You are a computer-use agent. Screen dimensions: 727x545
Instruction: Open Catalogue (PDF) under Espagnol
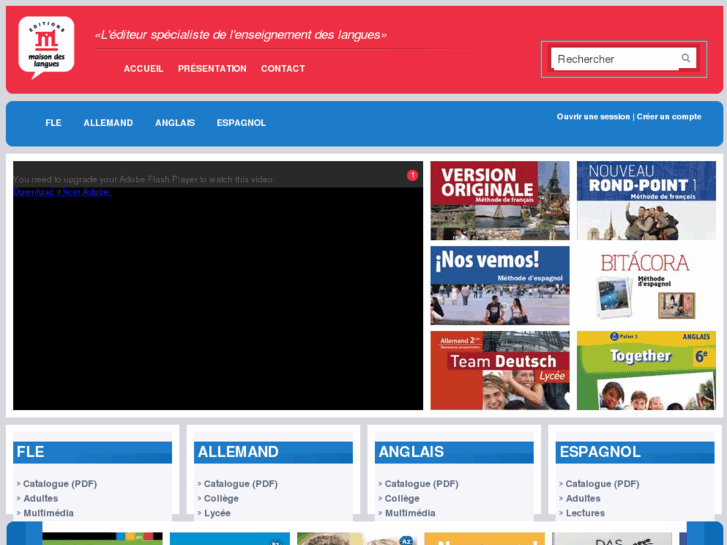602,484
